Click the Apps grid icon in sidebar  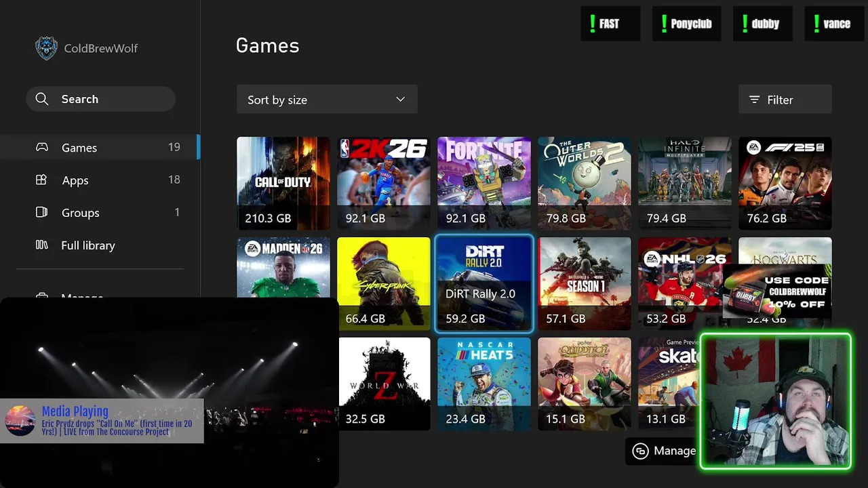[x=41, y=180]
